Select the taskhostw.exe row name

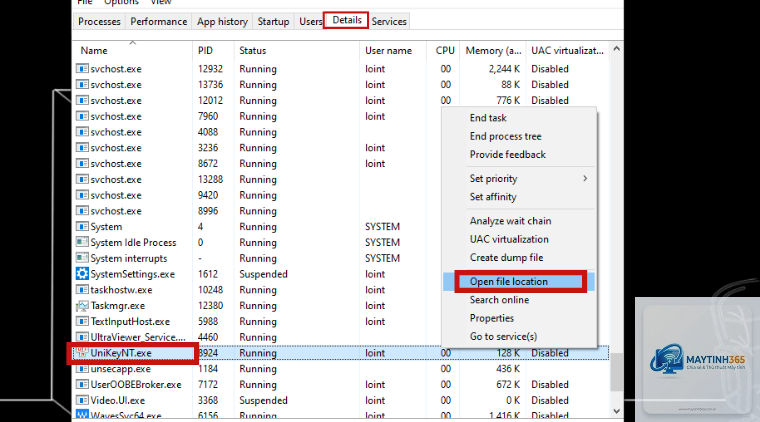click(121, 290)
